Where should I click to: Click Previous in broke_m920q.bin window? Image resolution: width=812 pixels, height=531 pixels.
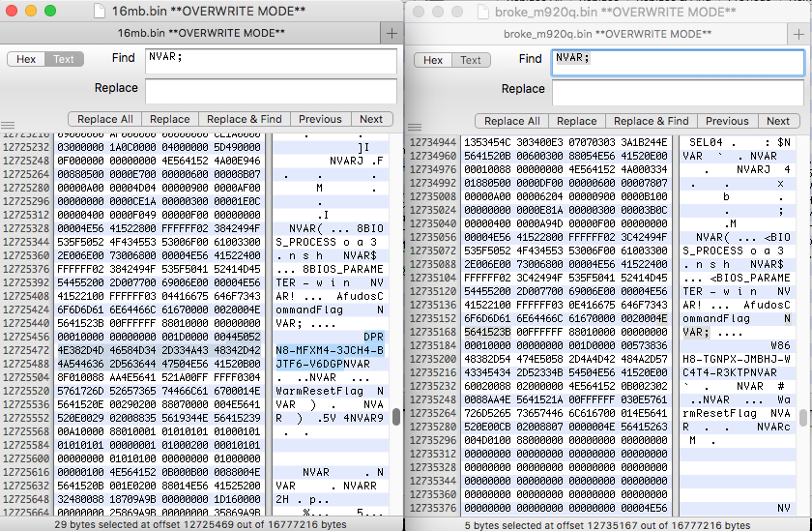[x=728, y=121]
